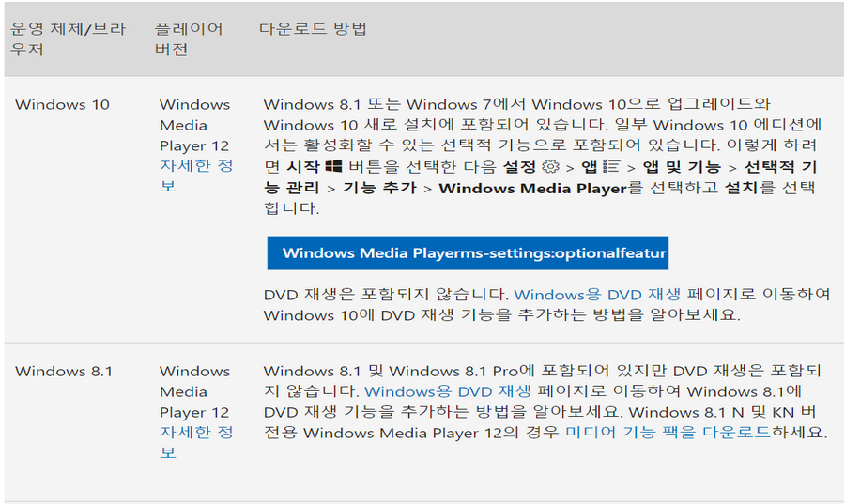Select the 'Windows 10' operating system cell
Screen dimensions: 845x504
(x=62, y=104)
